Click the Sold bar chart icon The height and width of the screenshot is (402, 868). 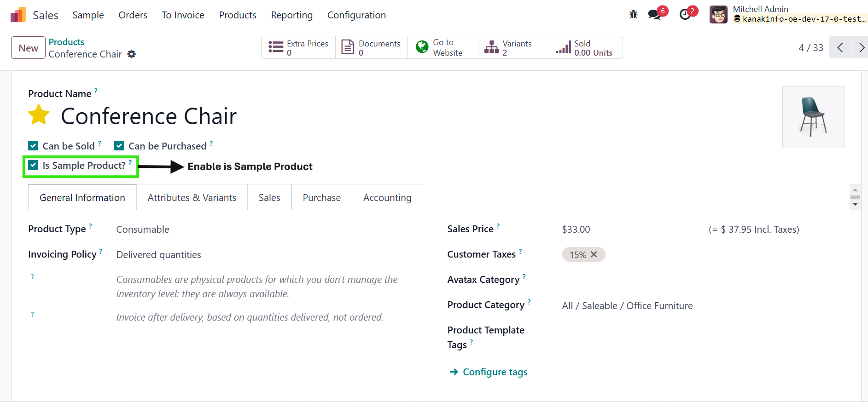tap(564, 47)
